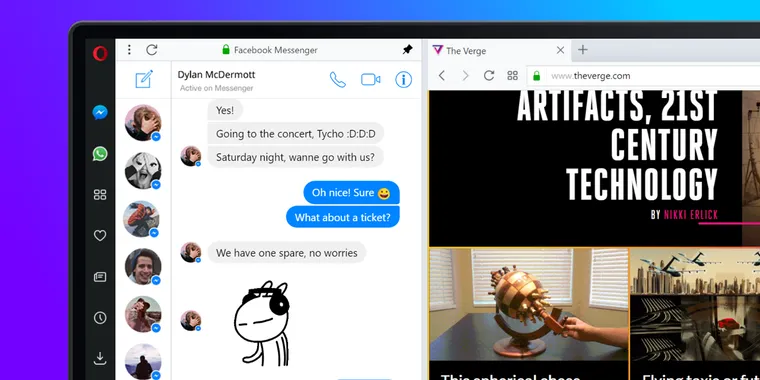Viewport: 760px width, 380px height.
Task: Close The Verge tab
Action: coord(560,50)
